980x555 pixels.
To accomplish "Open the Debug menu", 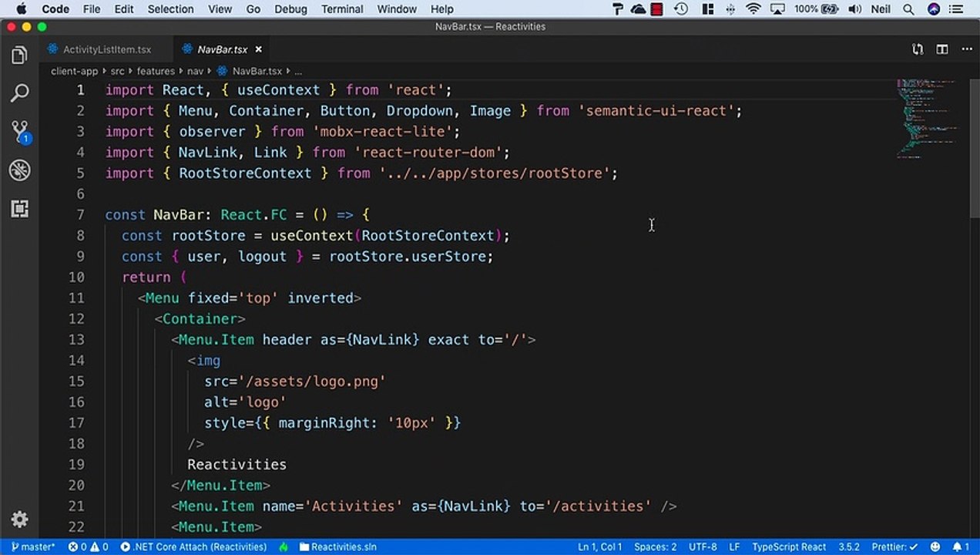I will click(290, 9).
